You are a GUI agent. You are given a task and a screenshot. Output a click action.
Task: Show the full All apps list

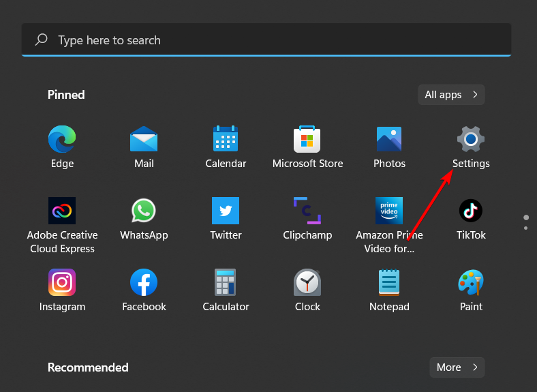pyautogui.click(x=451, y=95)
